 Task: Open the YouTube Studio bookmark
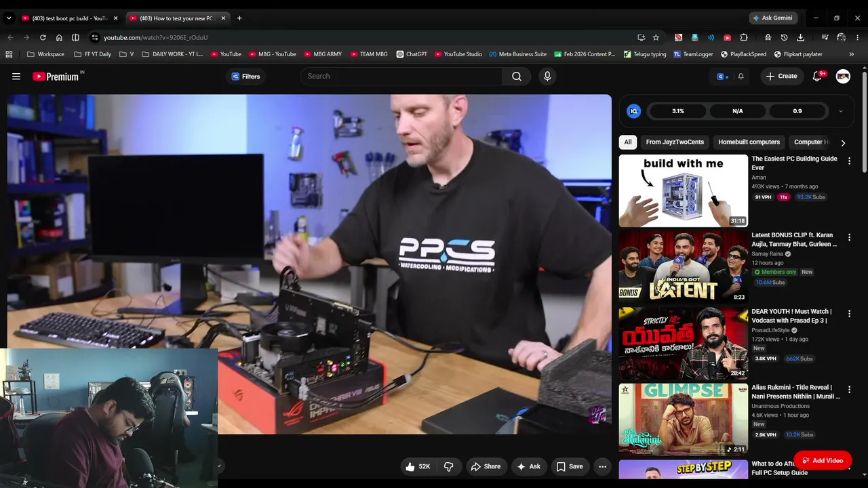(x=458, y=54)
